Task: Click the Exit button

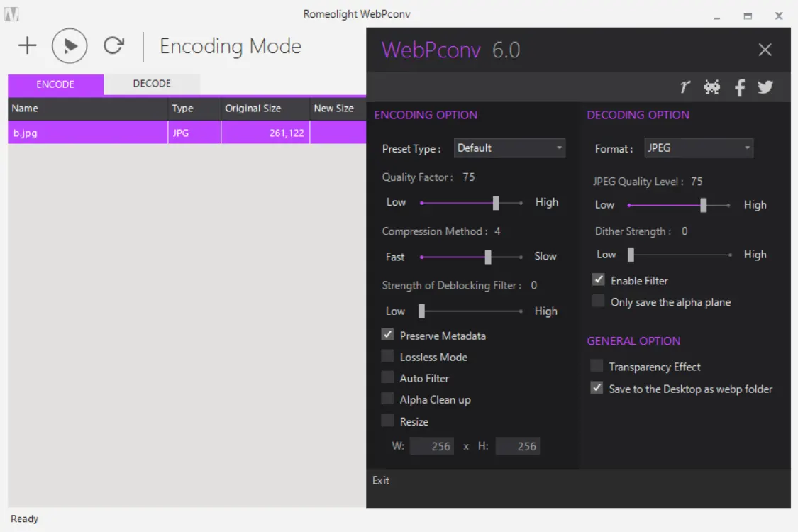Action: tap(381, 481)
